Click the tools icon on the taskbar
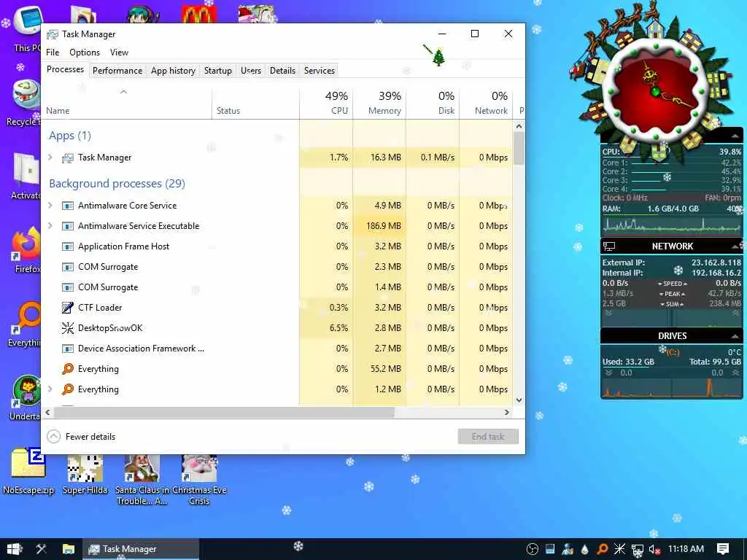The image size is (747, 560). click(42, 549)
